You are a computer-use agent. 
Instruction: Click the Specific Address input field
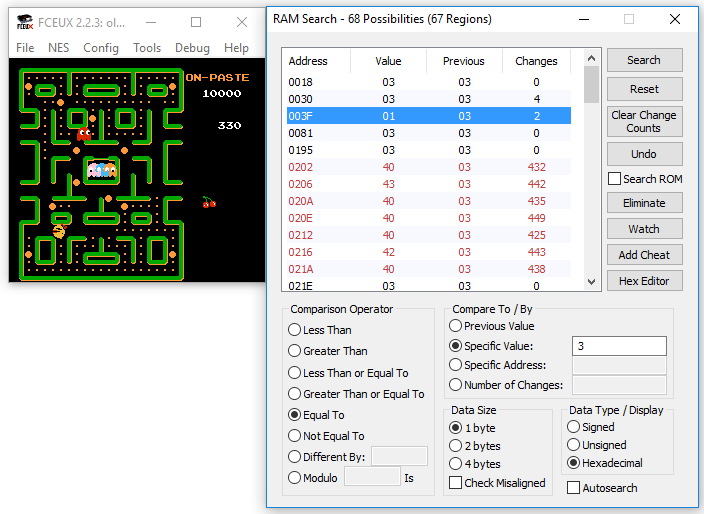click(619, 365)
